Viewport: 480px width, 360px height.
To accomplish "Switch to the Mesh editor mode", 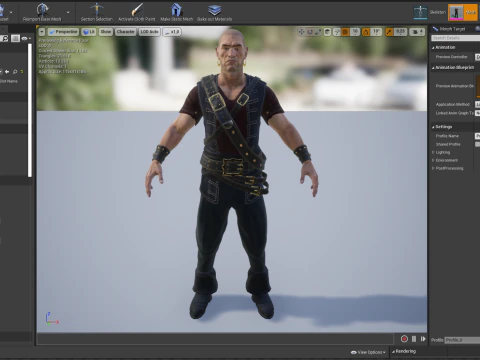I will point(463,12).
